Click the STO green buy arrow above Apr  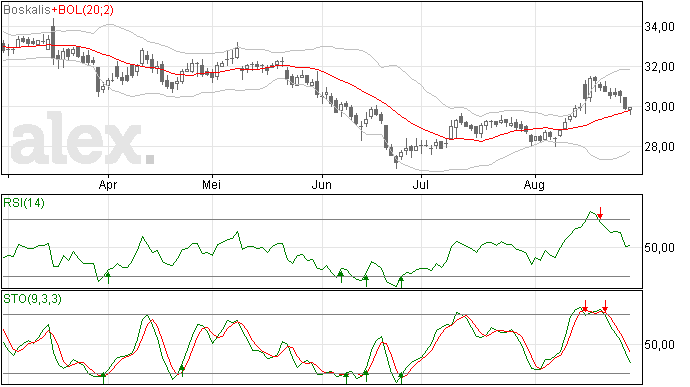[103, 378]
